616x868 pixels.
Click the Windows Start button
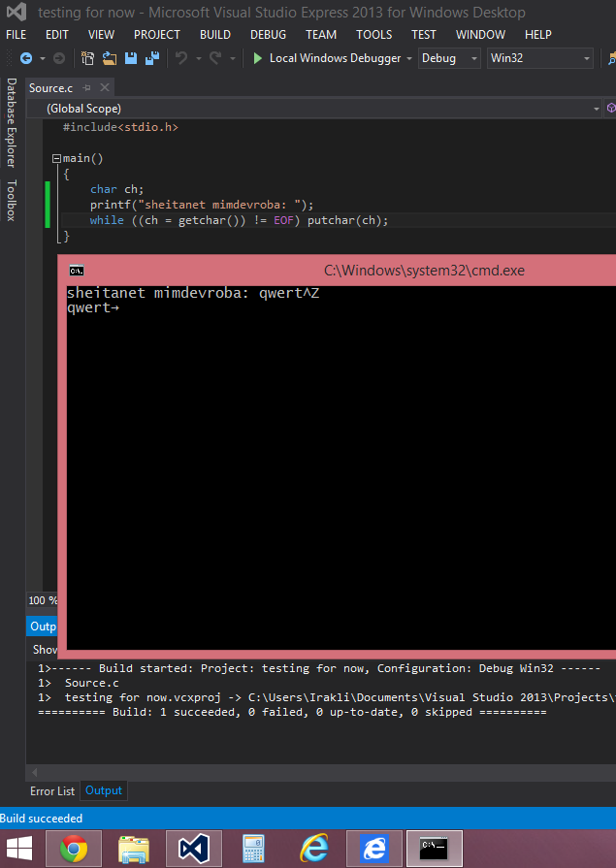(19, 849)
